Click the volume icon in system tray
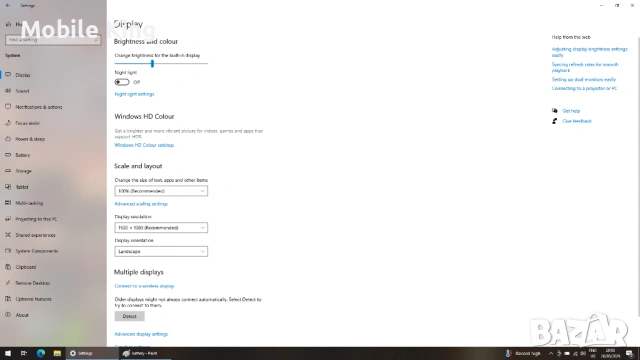 [583, 353]
